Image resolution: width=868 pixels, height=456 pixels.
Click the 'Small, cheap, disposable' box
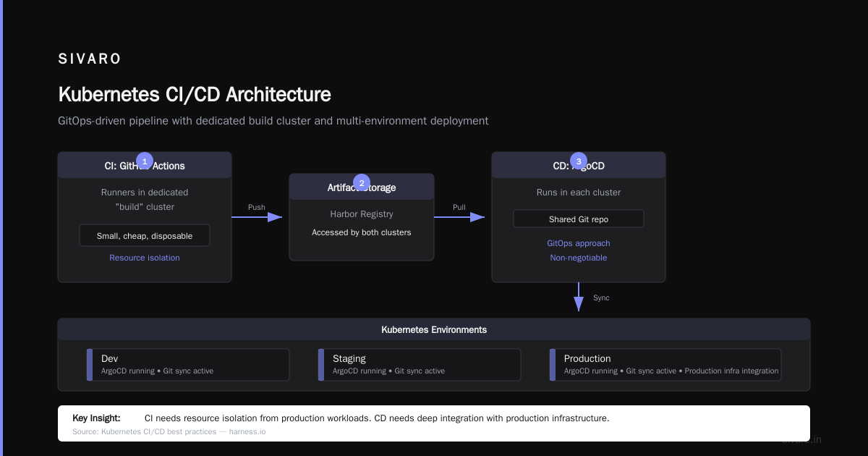(145, 236)
